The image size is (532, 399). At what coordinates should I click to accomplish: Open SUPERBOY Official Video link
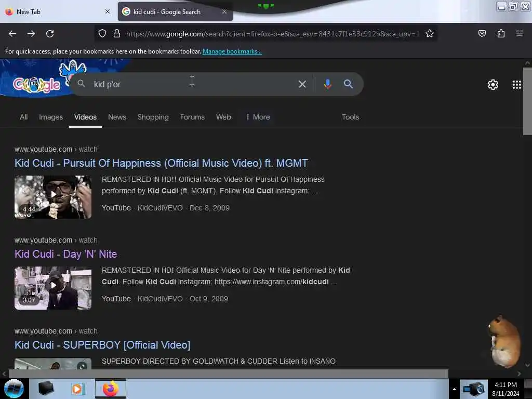coord(102,345)
